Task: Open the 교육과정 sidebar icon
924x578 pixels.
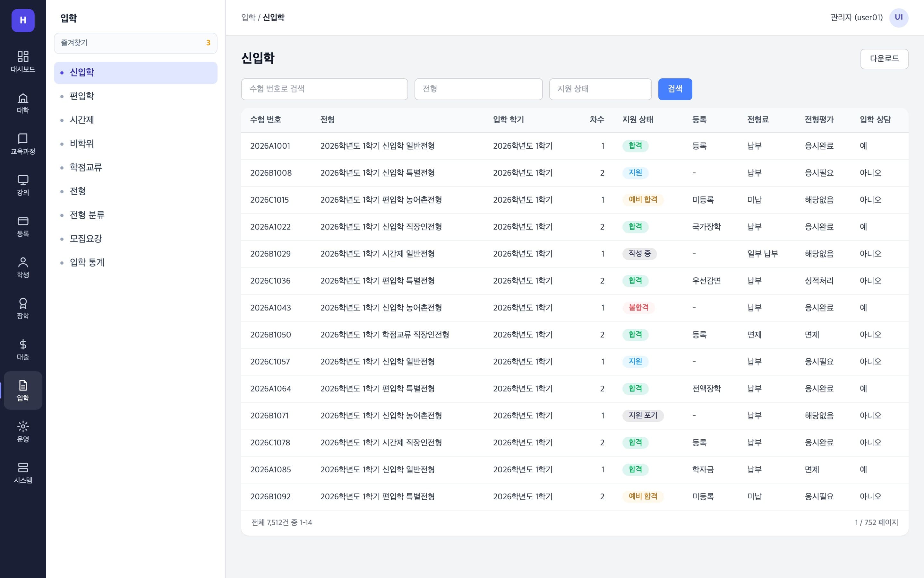Action: 23,144
